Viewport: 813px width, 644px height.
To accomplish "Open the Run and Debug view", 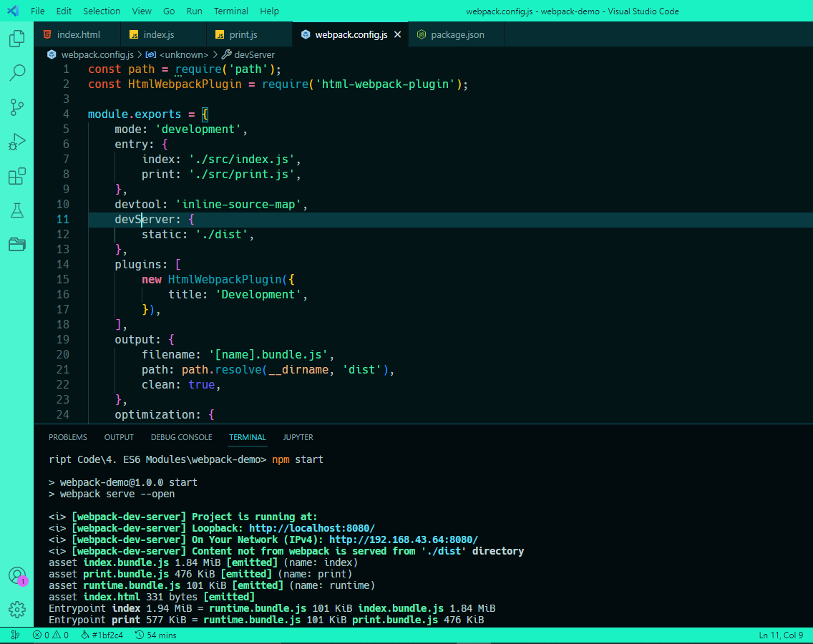I will pyautogui.click(x=17, y=142).
